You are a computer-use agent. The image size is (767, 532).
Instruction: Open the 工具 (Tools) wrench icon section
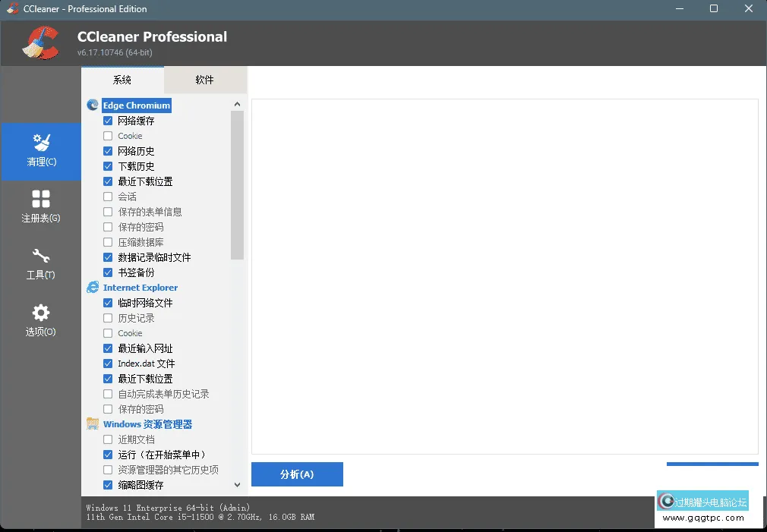[41, 263]
